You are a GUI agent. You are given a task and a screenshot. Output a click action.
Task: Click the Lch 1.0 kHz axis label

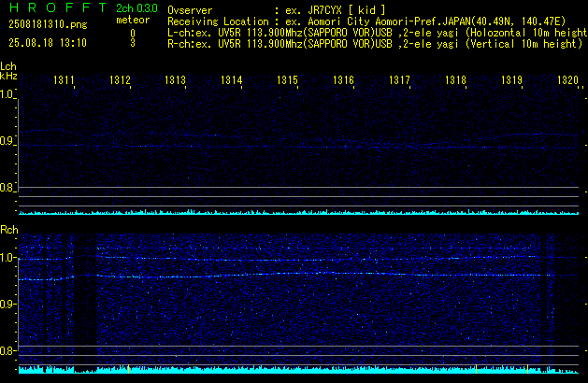pyautogui.click(x=7, y=94)
